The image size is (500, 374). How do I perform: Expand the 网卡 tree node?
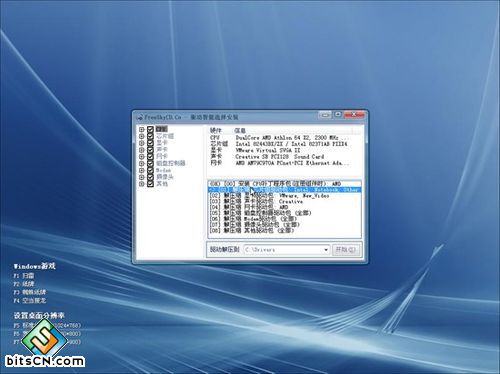(x=142, y=157)
